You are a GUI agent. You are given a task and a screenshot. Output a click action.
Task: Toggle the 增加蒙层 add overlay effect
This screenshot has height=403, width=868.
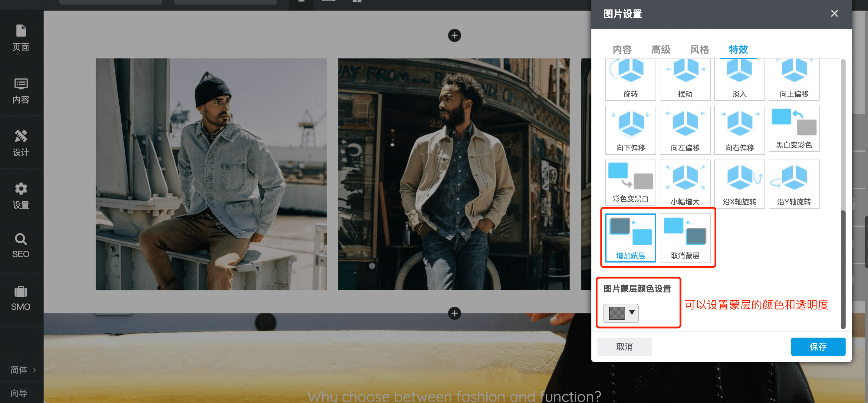pyautogui.click(x=630, y=238)
